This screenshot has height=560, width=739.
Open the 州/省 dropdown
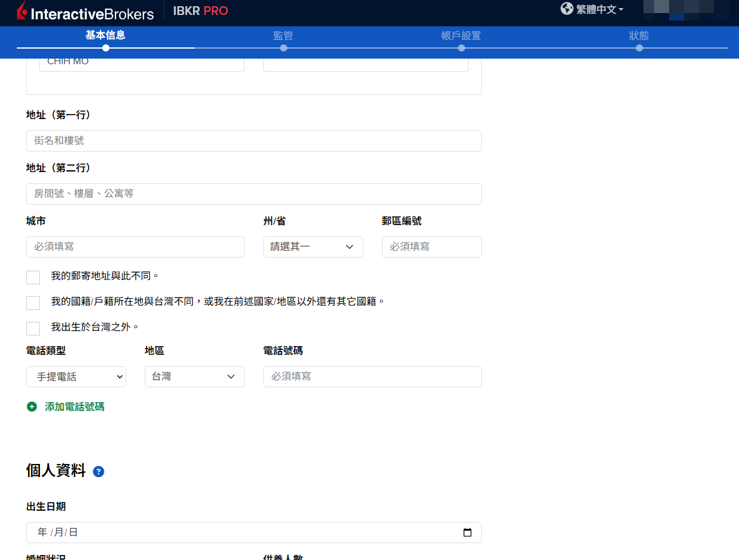pyautogui.click(x=313, y=247)
